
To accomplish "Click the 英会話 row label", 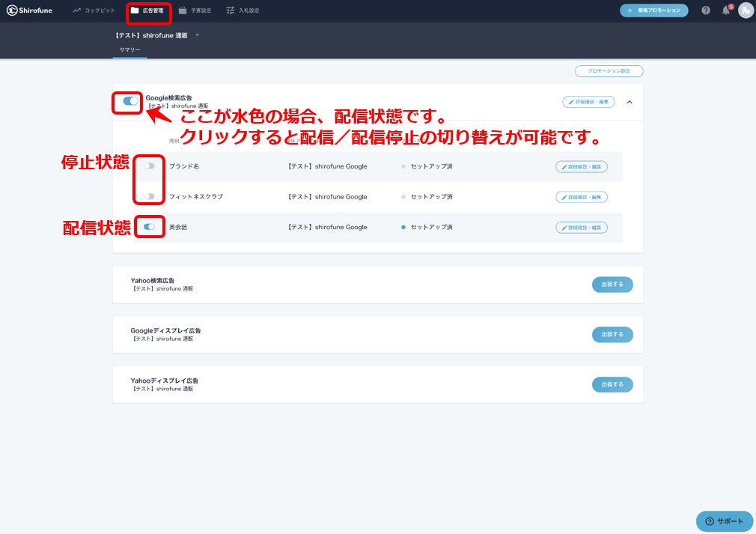I will tap(178, 227).
